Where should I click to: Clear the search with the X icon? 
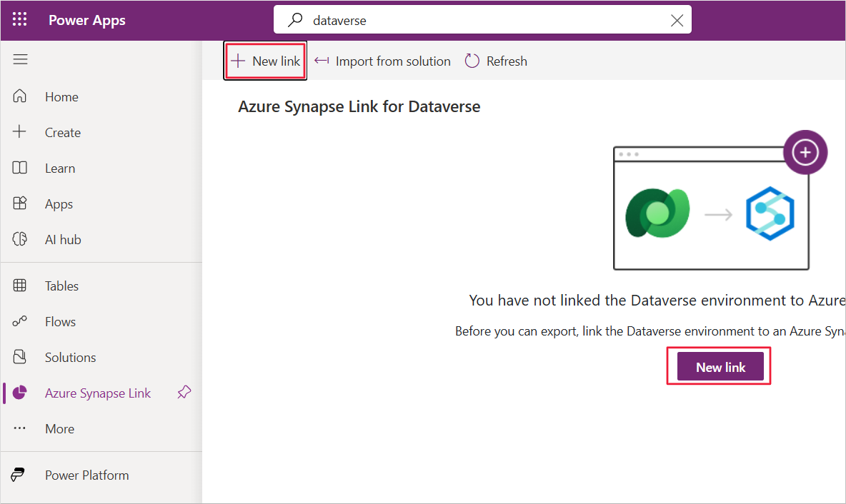(677, 21)
